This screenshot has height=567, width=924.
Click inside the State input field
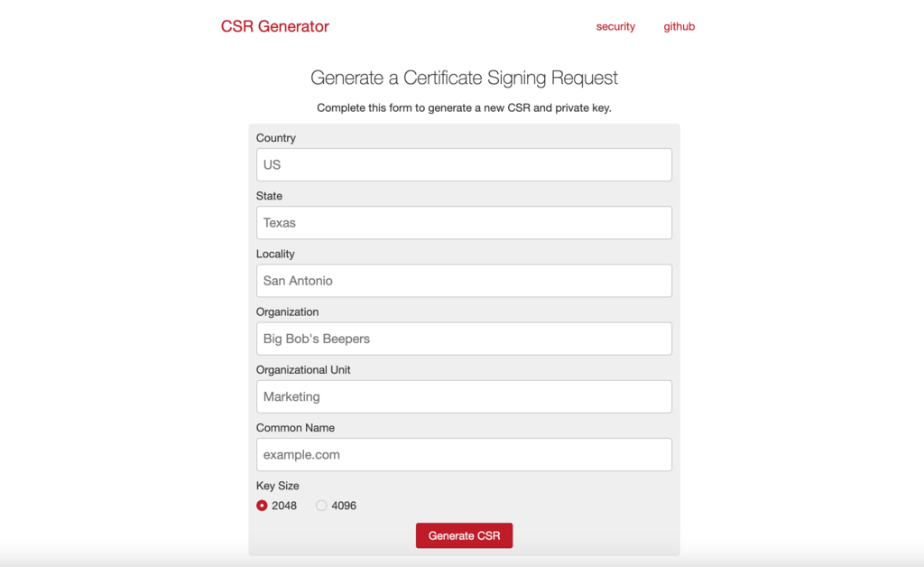click(x=464, y=222)
